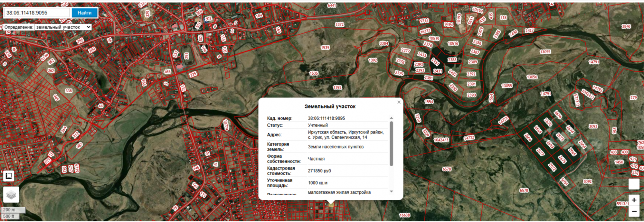The width and height of the screenshot is (644, 222).
Task: Select parcel labeled 984
Action: 144,83
